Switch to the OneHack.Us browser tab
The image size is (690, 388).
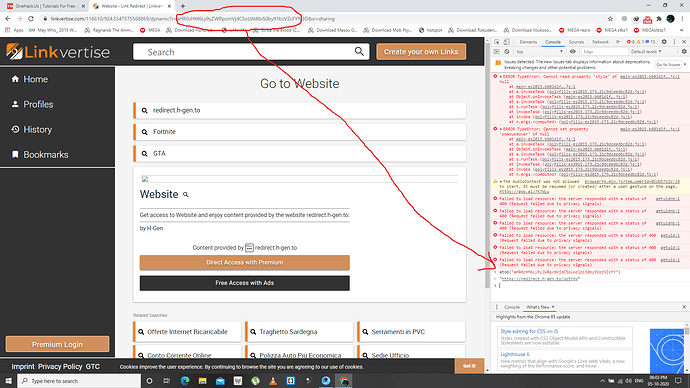click(45, 6)
